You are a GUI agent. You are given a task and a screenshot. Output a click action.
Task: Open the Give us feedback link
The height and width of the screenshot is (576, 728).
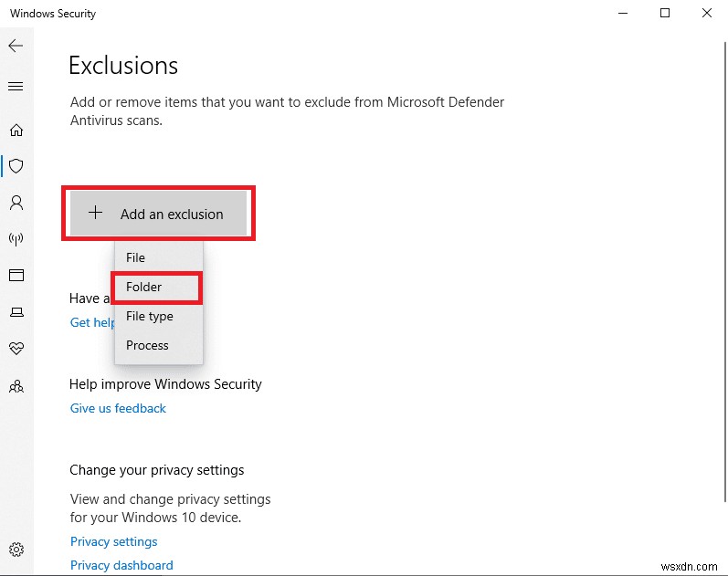tap(118, 408)
